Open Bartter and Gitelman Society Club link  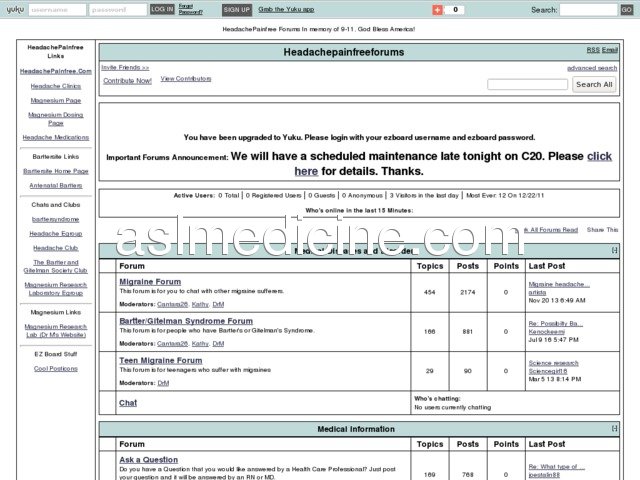tap(56, 266)
